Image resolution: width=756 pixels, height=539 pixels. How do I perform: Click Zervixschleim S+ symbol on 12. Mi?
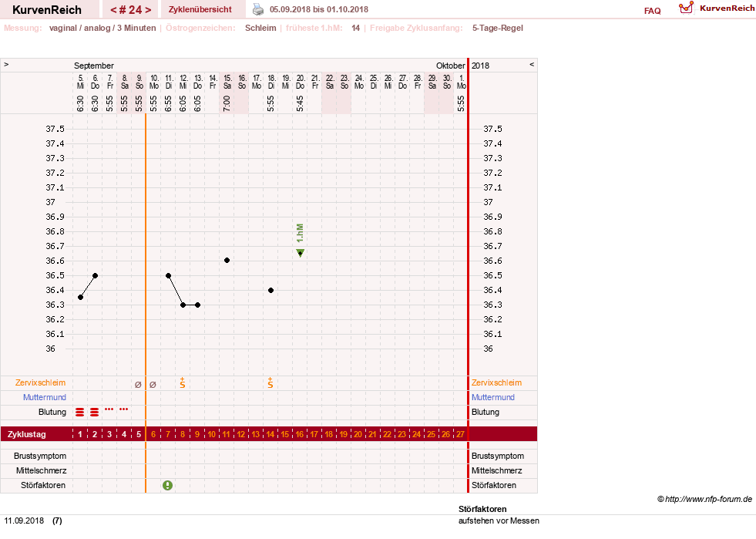182,383
